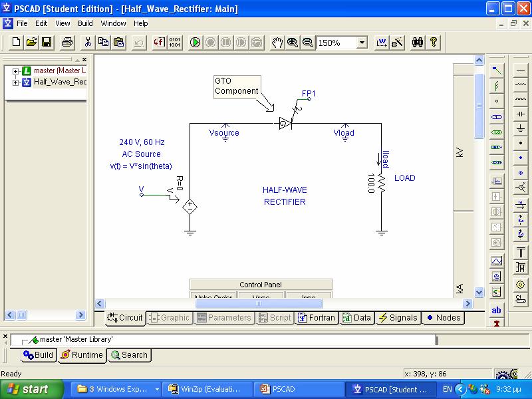
Task: Click the compile Fortran toolbar icon
Action: coord(159,43)
